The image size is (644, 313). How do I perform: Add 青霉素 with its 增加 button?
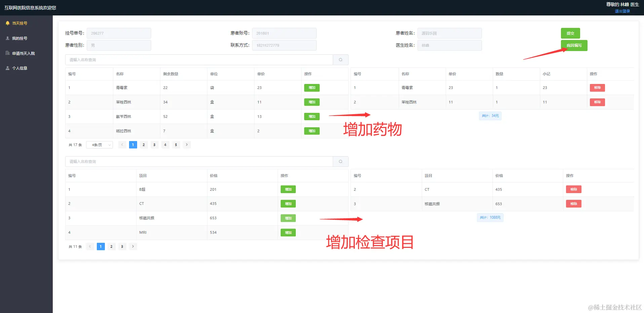312,88
